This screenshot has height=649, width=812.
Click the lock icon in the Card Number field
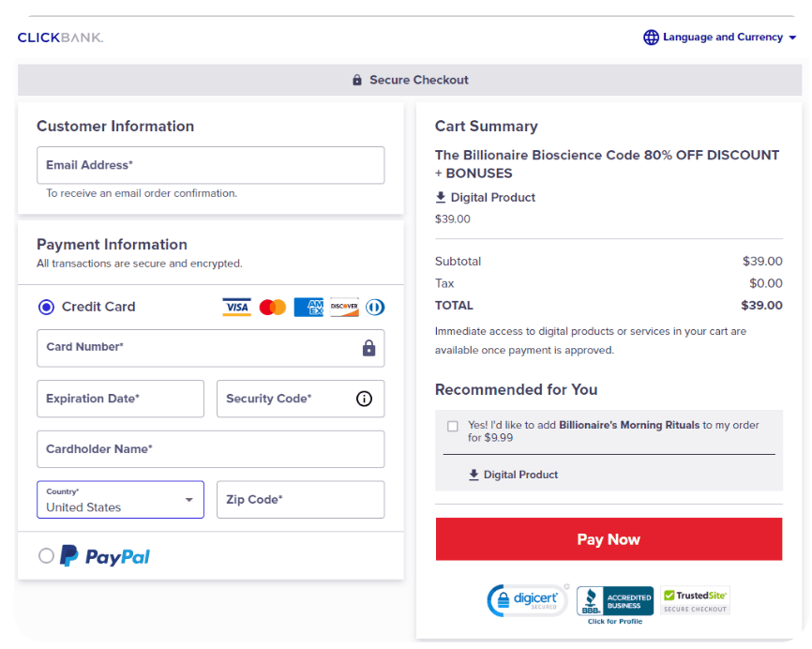pyautogui.click(x=369, y=347)
